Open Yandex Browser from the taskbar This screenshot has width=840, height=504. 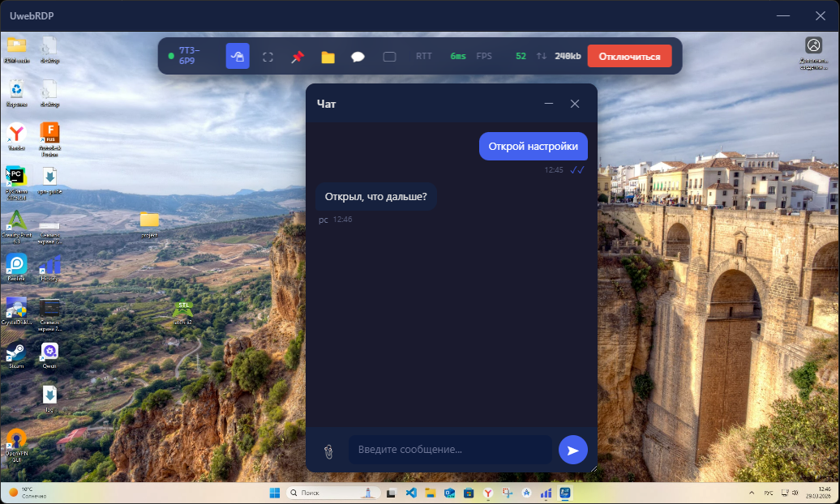[x=487, y=492]
